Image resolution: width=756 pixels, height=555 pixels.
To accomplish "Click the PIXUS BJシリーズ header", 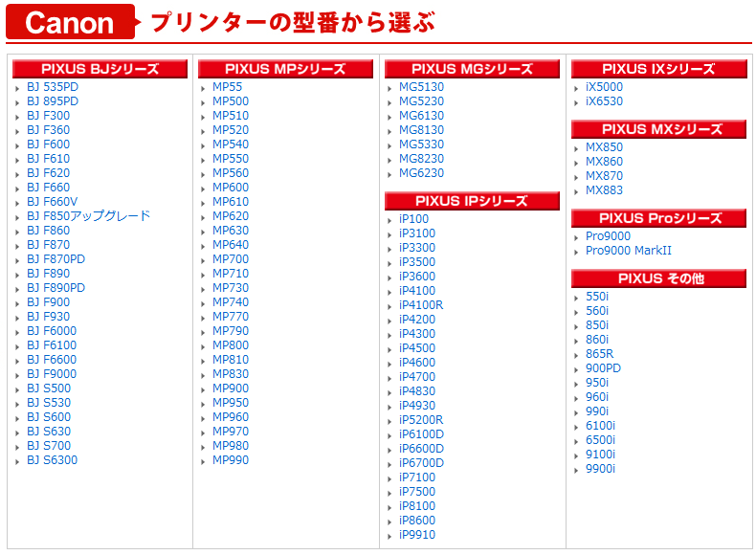I will [100, 69].
